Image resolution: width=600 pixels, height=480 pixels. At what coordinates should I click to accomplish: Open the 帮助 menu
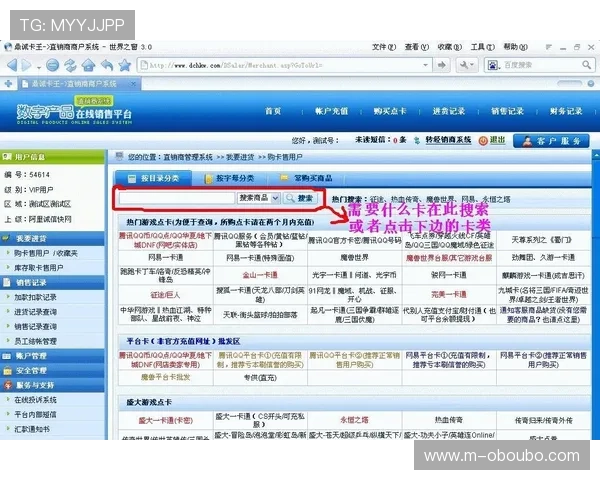[515, 47]
